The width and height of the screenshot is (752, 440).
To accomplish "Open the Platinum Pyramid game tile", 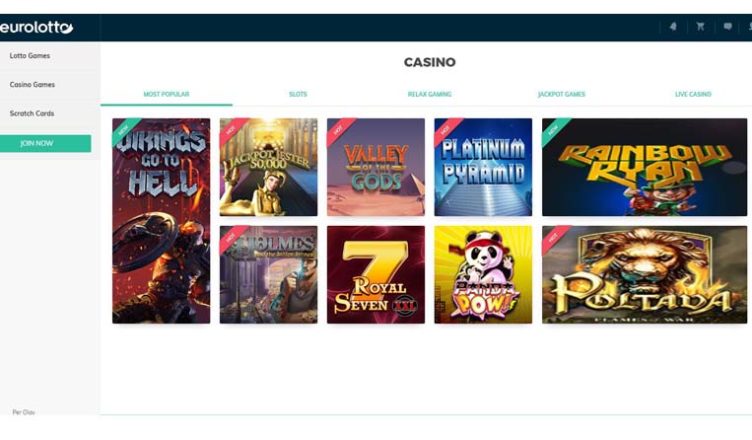I will (483, 167).
